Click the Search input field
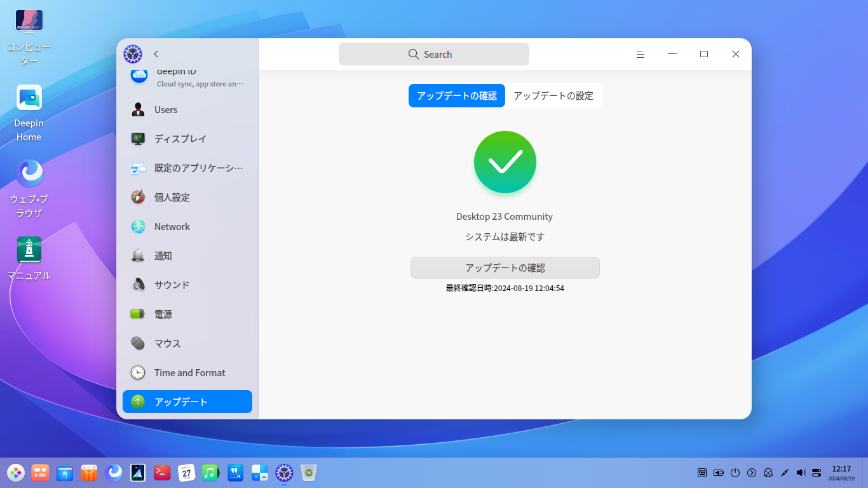 coord(434,54)
